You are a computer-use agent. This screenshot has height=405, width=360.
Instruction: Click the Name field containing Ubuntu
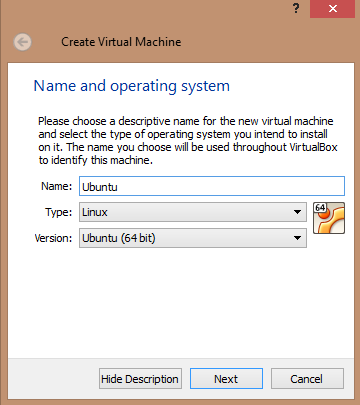(x=212, y=186)
